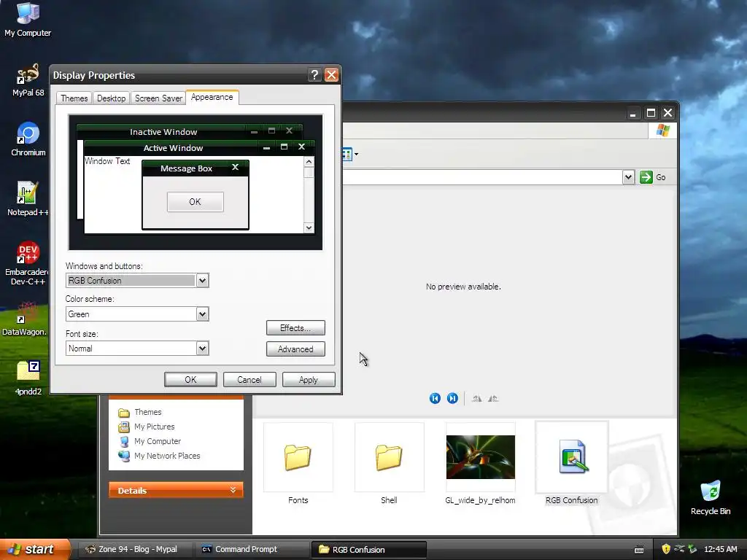
Task: Click the preview window scrollbar up arrow
Action: click(x=309, y=162)
